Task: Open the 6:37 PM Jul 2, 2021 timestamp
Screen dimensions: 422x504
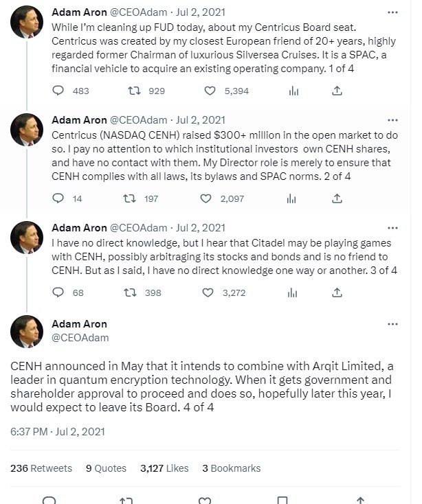Action: 58,431
